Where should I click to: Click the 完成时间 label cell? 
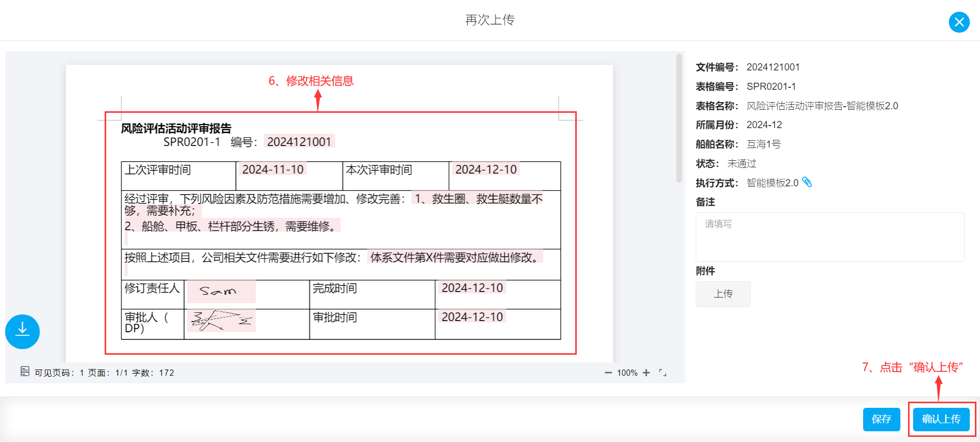[x=372, y=294]
